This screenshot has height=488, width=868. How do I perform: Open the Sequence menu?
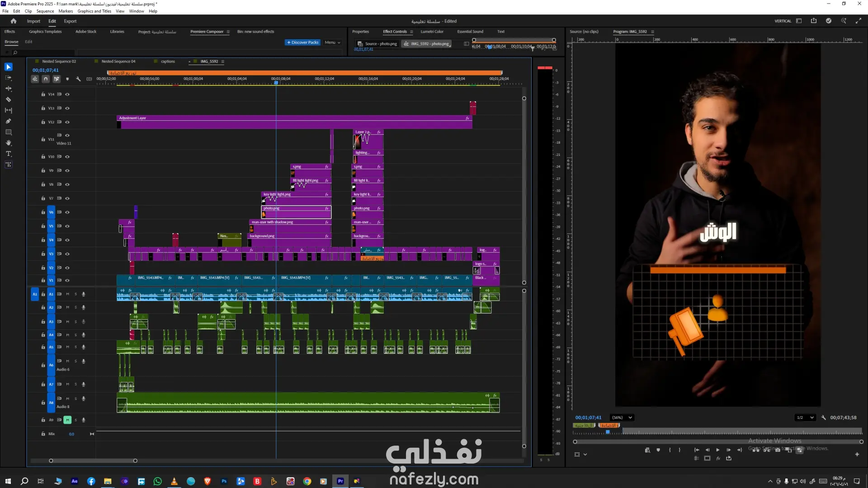coord(45,11)
